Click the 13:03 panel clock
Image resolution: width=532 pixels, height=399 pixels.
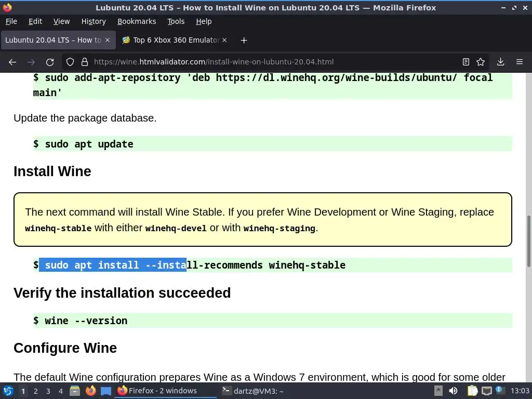(520, 391)
